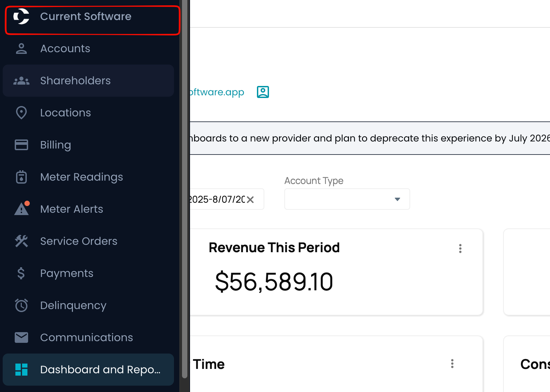Click the Meter Readings icon
Screen dimensions: 550x392
pyautogui.click(x=21, y=177)
